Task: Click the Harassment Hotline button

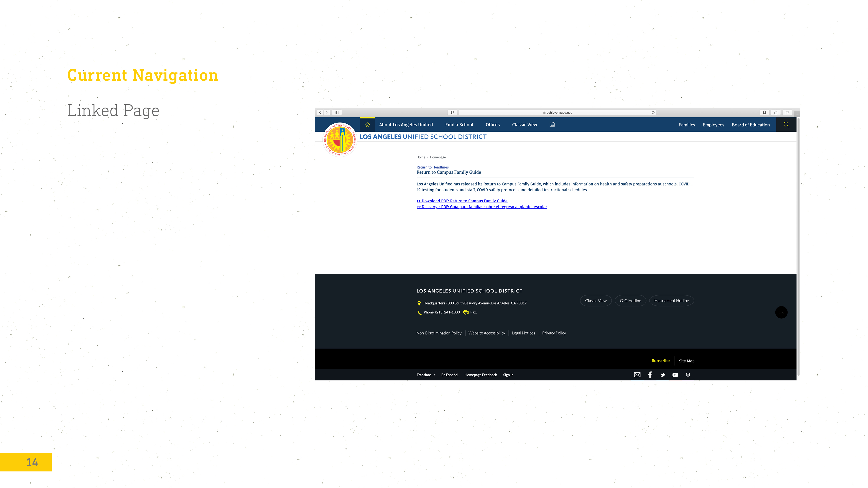Action: (671, 301)
